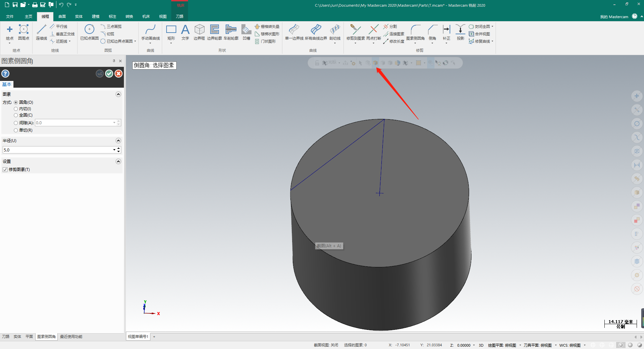This screenshot has width=644, height=349.
Task: Choose the 倒角 chamfer tool
Action: tap(432, 33)
